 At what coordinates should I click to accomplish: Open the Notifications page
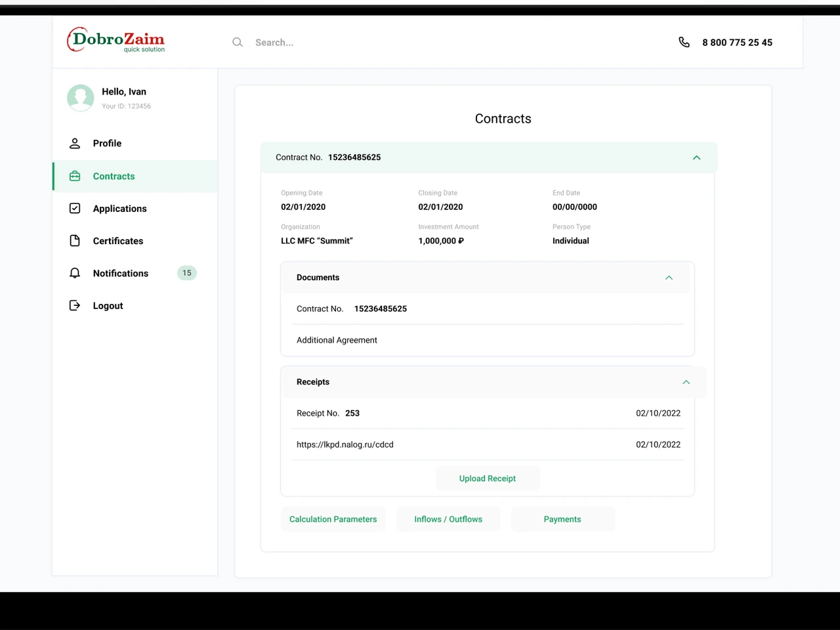click(x=135, y=273)
